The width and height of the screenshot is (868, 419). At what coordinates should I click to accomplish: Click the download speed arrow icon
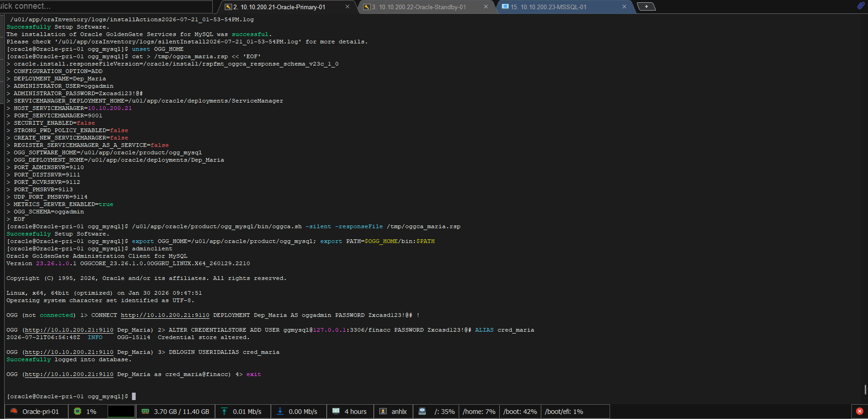point(280,411)
